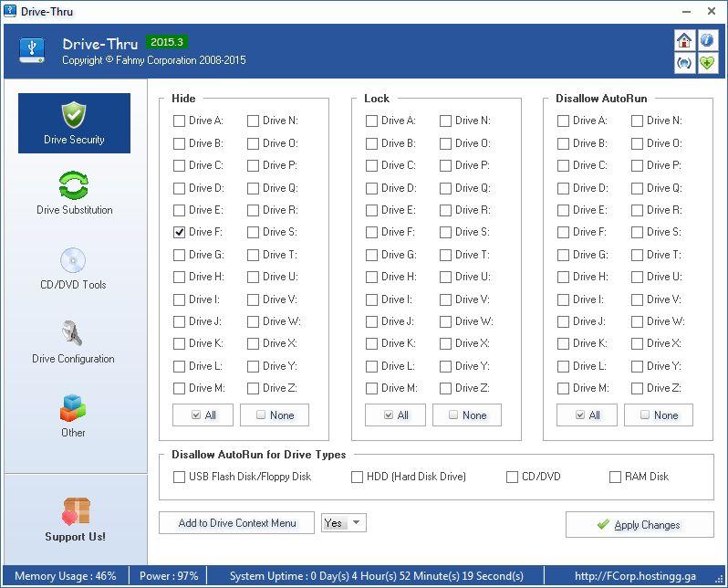Click the System Uptime status text

376,576
